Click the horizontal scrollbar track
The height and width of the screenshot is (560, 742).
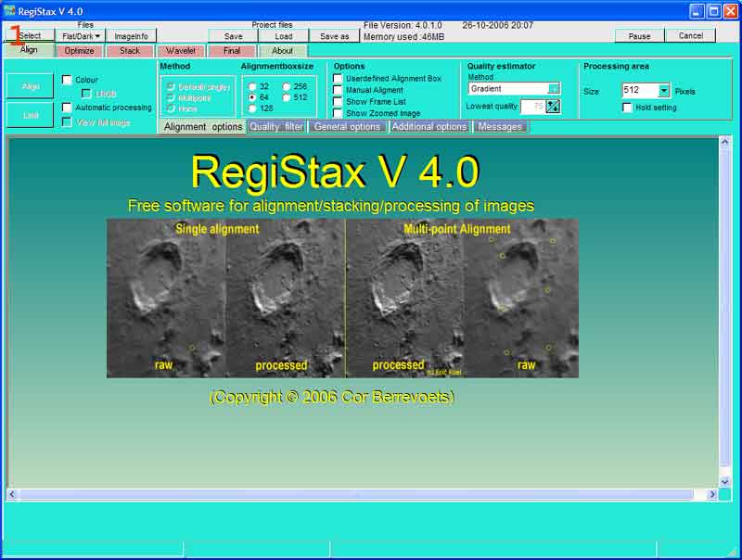pos(362,494)
